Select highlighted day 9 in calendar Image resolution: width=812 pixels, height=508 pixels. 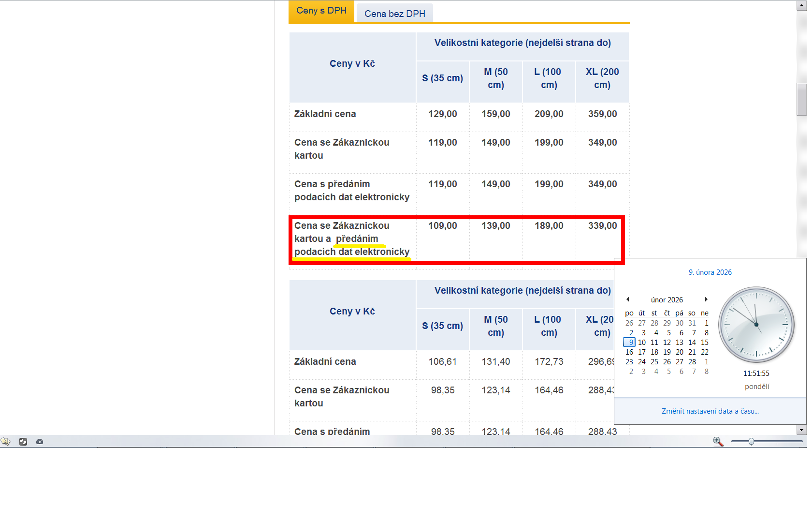point(630,343)
